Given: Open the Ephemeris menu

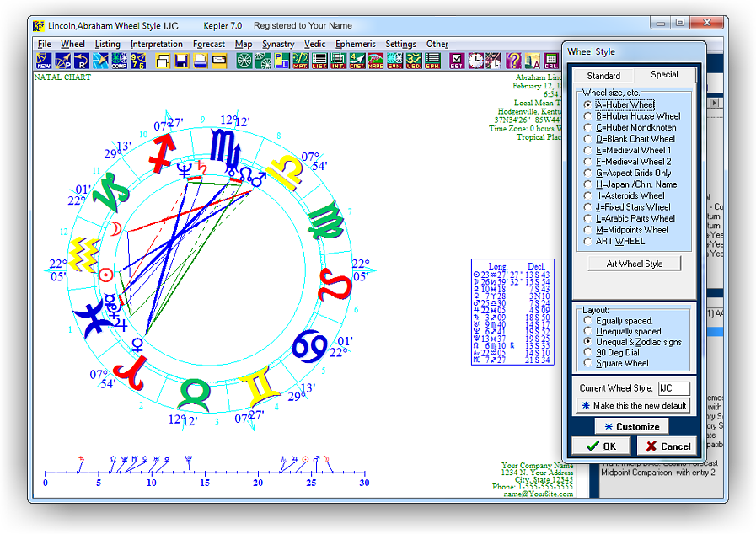Looking at the screenshot, I should [356, 44].
